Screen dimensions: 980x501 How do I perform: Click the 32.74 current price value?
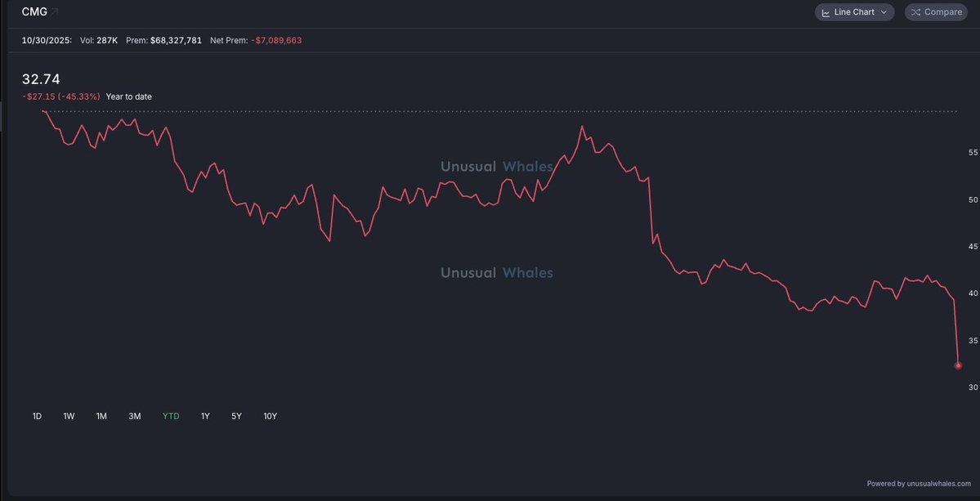point(41,79)
